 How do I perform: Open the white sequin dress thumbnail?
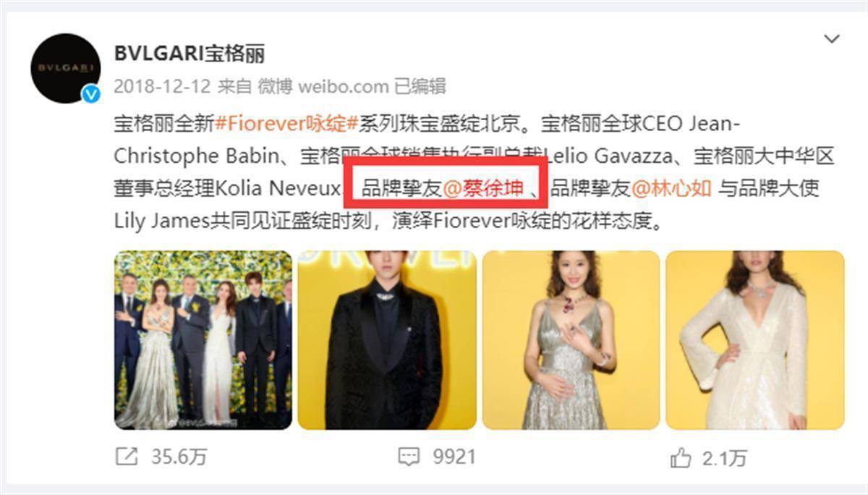[x=755, y=340]
